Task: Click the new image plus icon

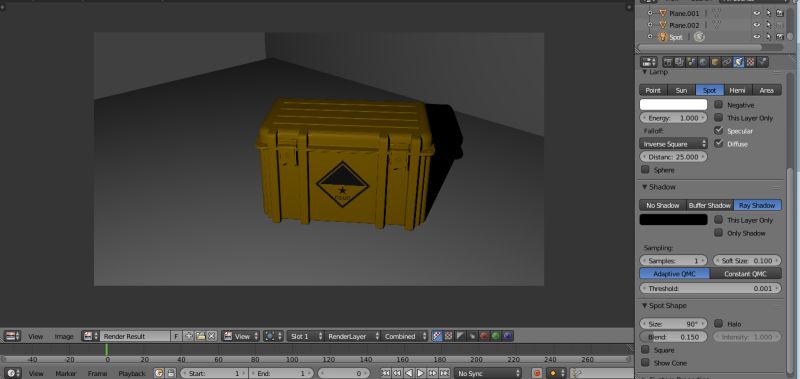Action: click(x=189, y=336)
